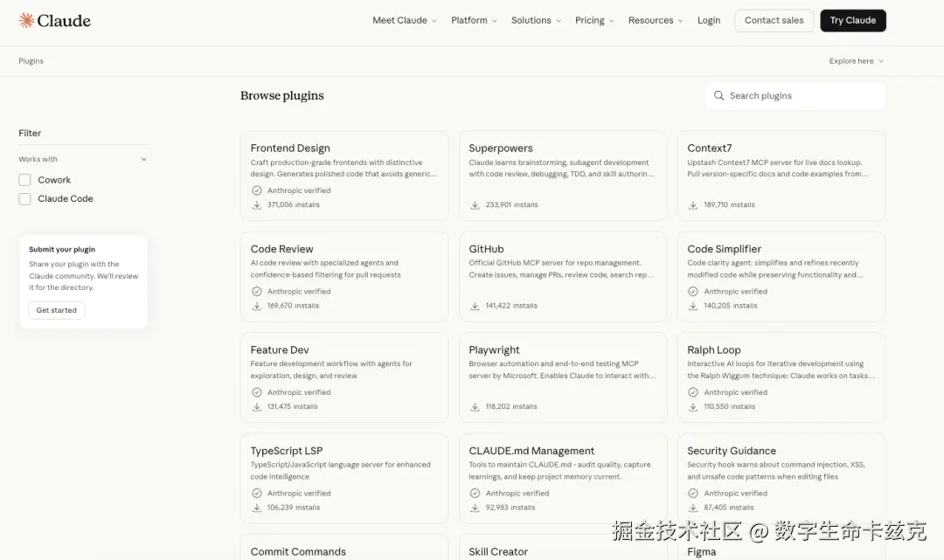Click download icon on Feature Dev card
Viewport: 944px width, 560px height.
point(256,407)
